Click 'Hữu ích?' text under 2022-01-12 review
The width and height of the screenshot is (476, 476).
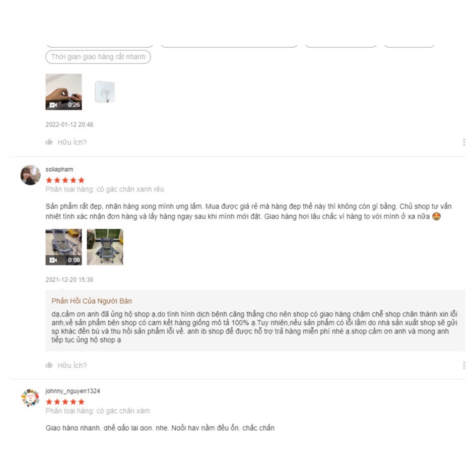click(x=72, y=142)
